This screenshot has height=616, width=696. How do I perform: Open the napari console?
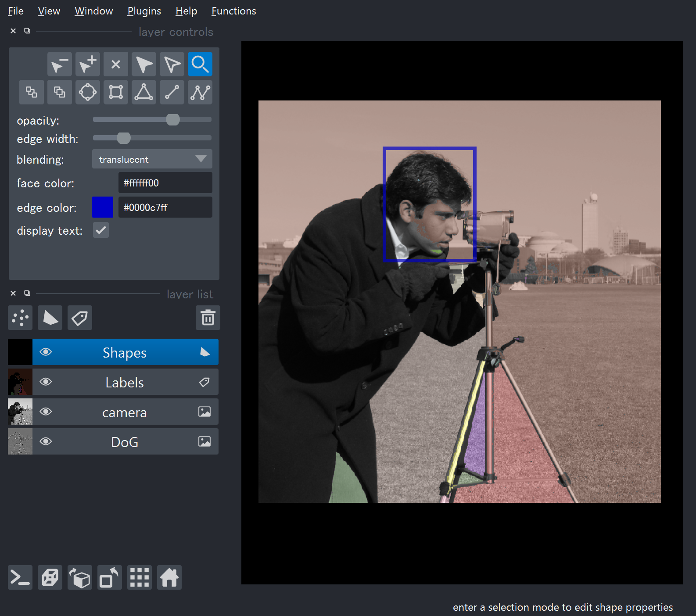coord(20,577)
